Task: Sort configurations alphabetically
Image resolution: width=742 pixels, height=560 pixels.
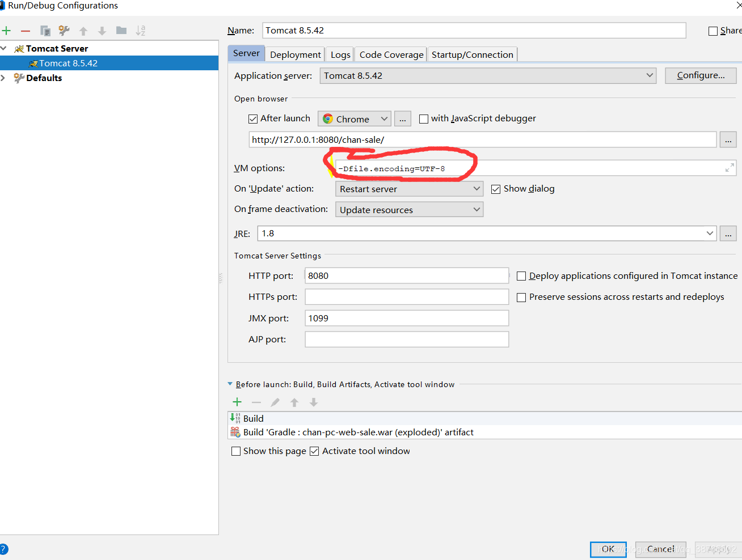Action: pyautogui.click(x=141, y=31)
